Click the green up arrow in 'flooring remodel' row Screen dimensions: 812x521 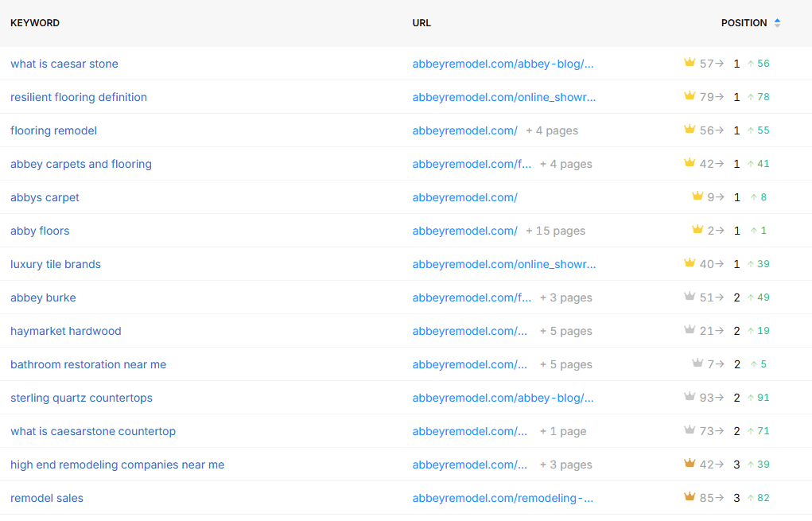tap(750, 130)
